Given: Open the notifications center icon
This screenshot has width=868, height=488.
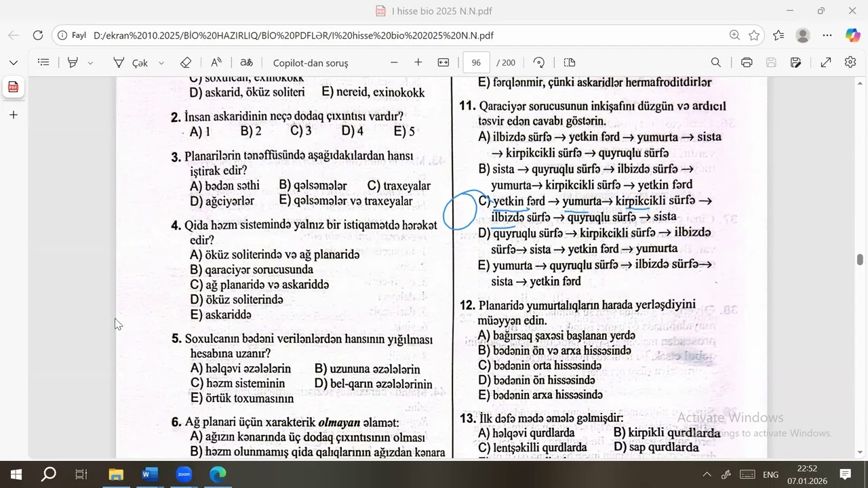Looking at the screenshot, I should click(846, 474).
